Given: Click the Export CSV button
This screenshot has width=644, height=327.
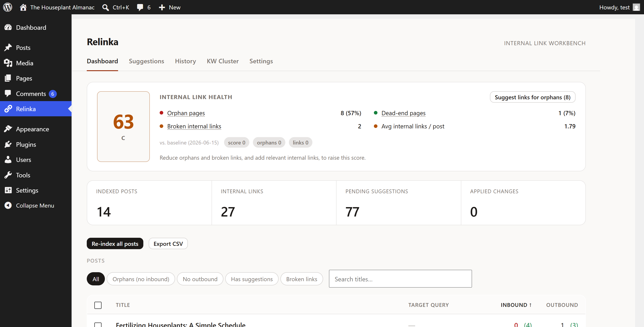Looking at the screenshot, I should coord(168,244).
